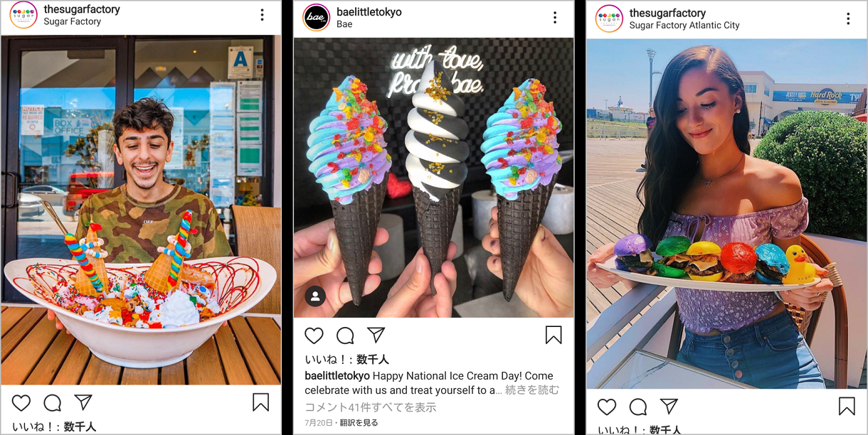Send the baelittletokyo post with share icon
868x435 pixels.
(x=376, y=335)
